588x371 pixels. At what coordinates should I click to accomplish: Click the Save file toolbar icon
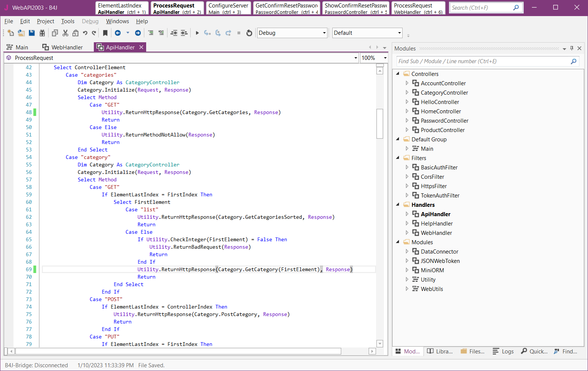coord(32,33)
